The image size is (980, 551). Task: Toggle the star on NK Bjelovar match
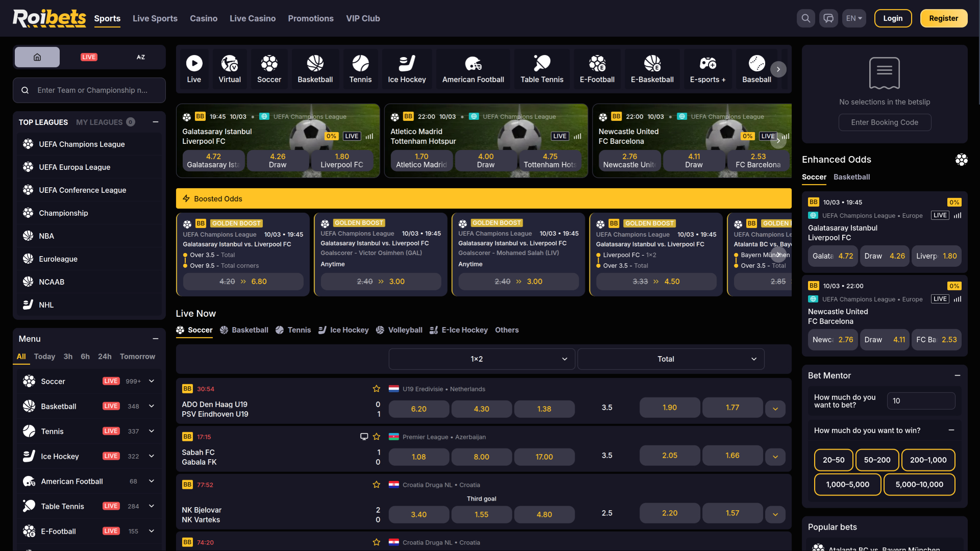click(376, 485)
